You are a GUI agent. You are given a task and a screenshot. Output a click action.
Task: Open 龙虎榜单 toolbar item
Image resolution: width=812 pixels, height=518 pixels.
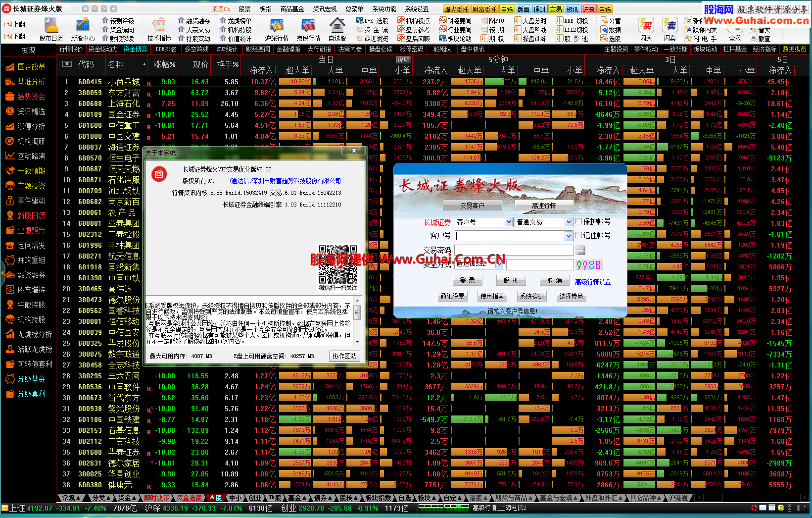[236, 21]
